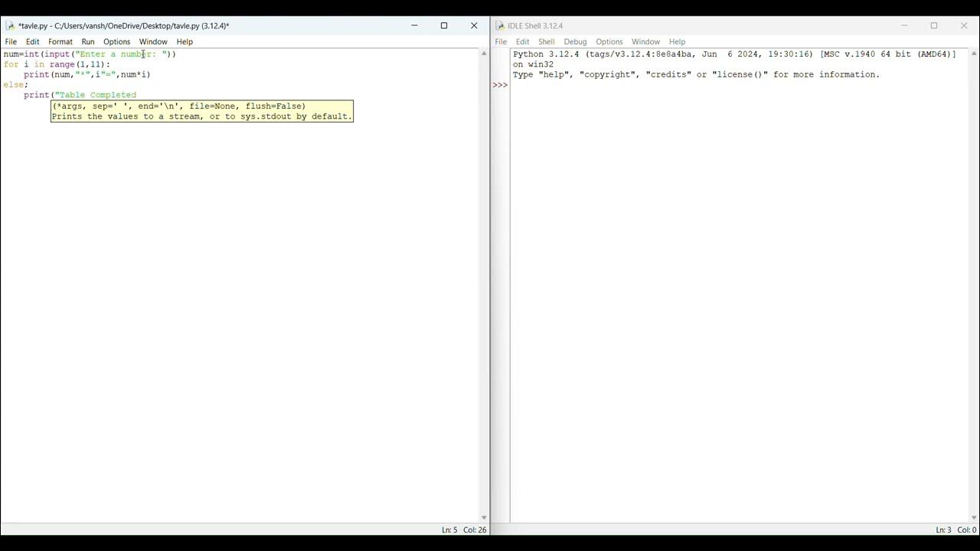Click 'Type "help", "copyright"' info line in Shell
Viewport: 980px width, 551px height.
coord(696,75)
